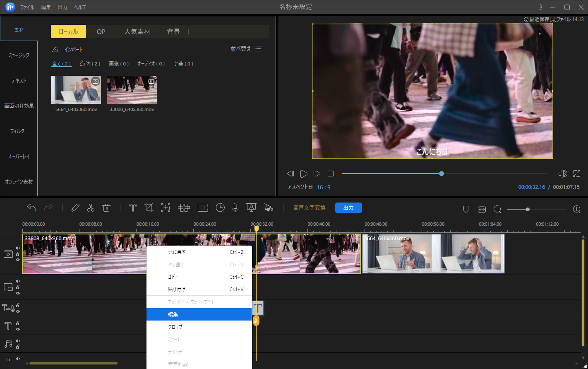Select the crop tool icon

pyautogui.click(x=149, y=208)
